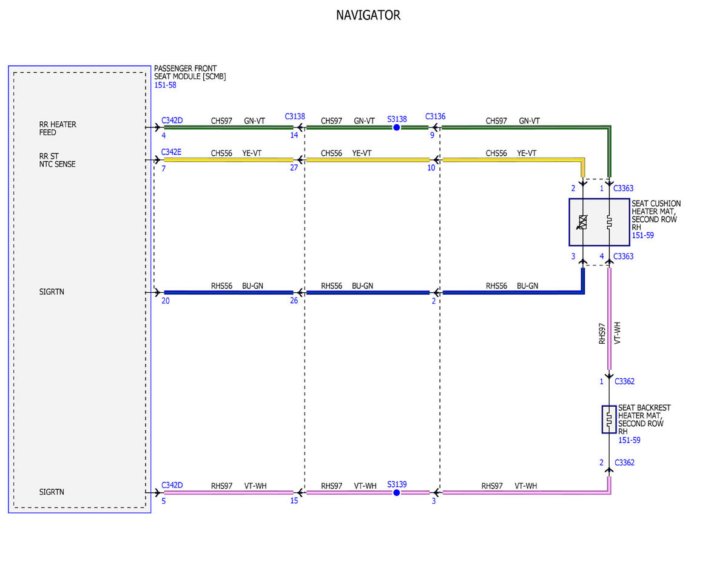Click the NAVIGATOR title text
The width and height of the screenshot is (728, 562).
pos(368,15)
